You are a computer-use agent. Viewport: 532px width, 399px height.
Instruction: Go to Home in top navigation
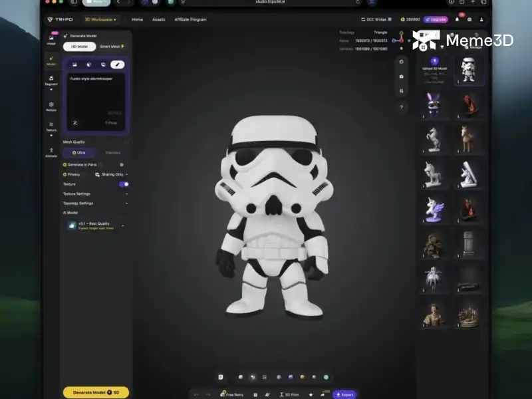137,19
